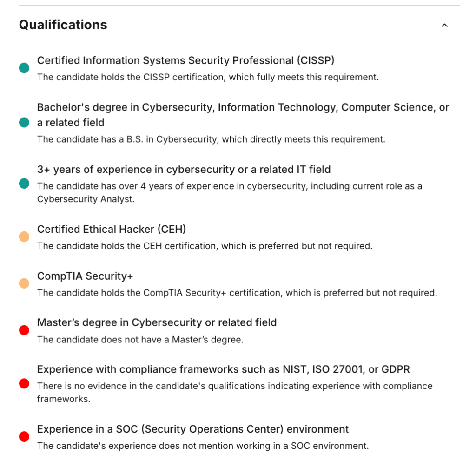
Task: Click red status dot for SOC environment
Action: click(x=24, y=437)
